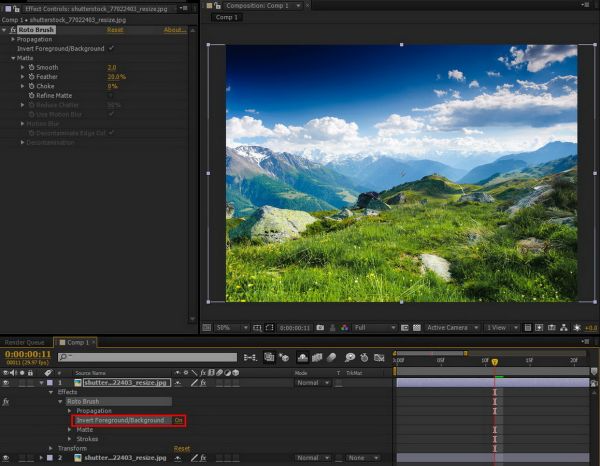Switch to the Render Queue tab

point(24,342)
